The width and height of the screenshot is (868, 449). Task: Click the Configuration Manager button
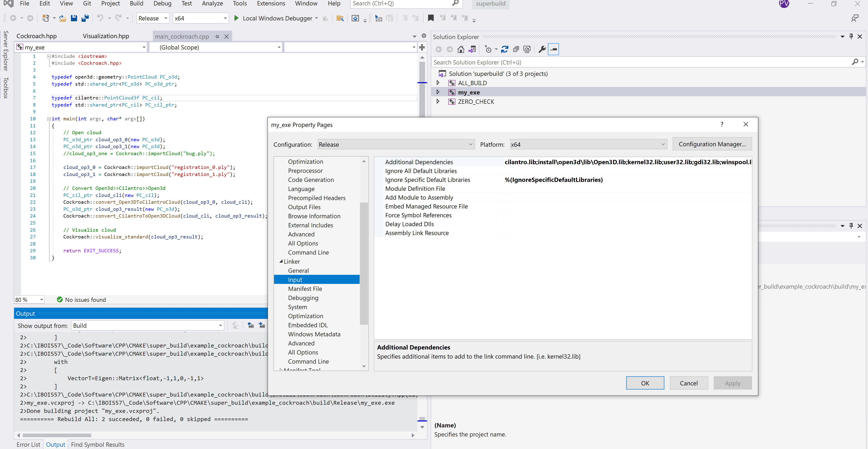coord(712,144)
